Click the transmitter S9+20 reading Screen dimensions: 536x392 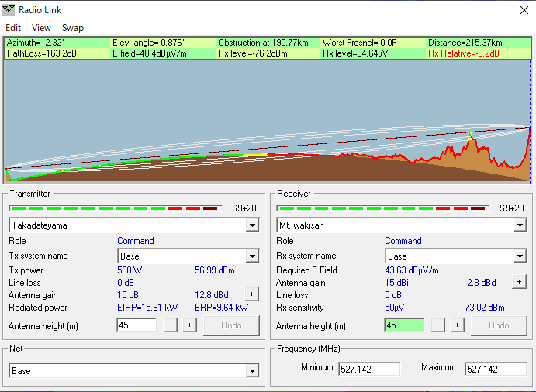[244, 208]
